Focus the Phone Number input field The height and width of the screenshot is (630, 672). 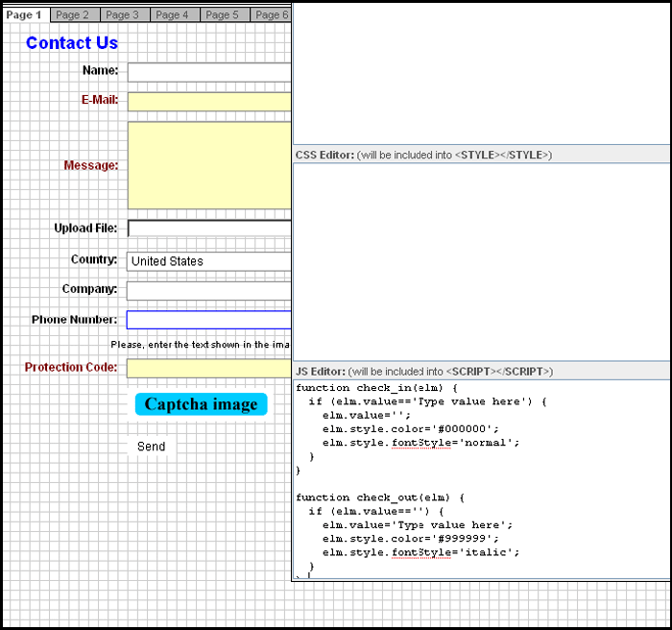coord(208,320)
